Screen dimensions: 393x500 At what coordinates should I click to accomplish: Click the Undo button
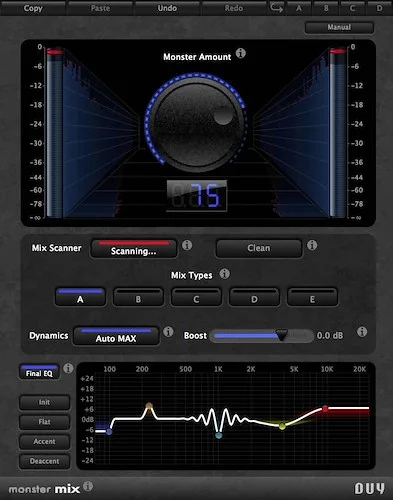167,8
